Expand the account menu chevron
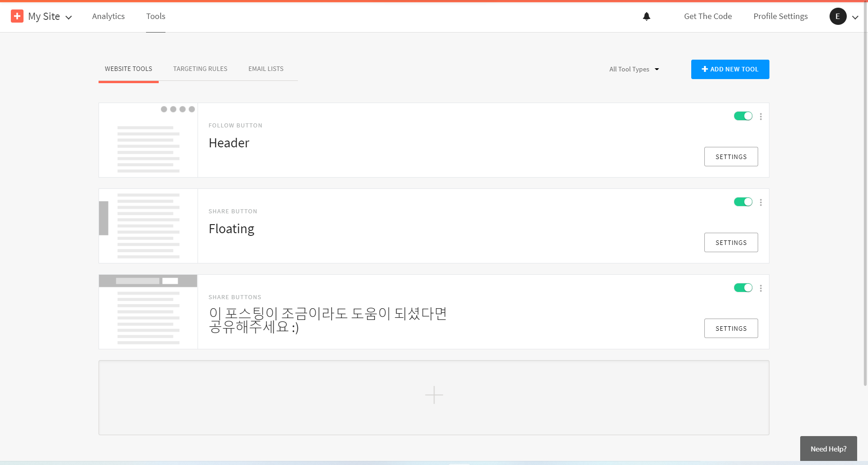The width and height of the screenshot is (868, 465). pyautogui.click(x=855, y=17)
